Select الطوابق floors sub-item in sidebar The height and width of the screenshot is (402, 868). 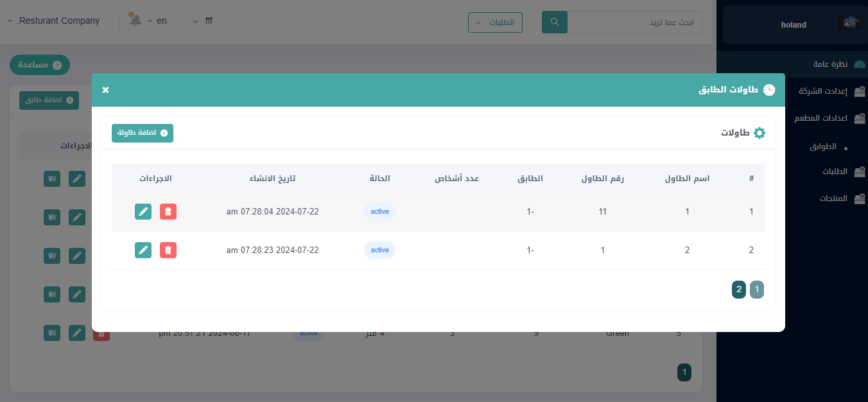tap(822, 146)
